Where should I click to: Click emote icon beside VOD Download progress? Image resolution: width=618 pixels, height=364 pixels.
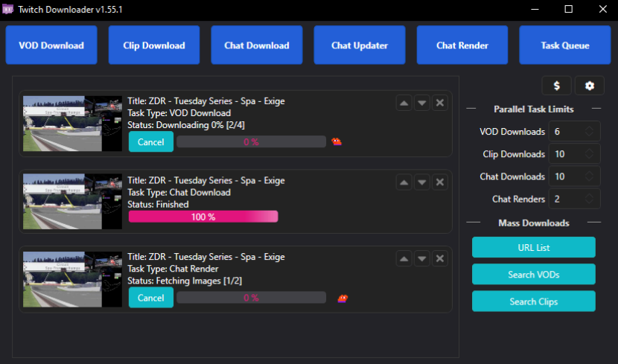coord(337,141)
